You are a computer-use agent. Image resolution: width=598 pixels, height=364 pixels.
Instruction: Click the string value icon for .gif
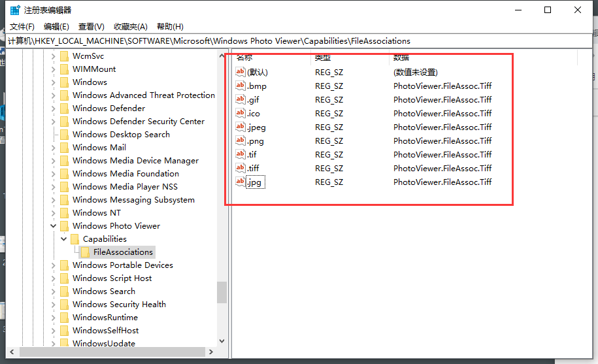pos(241,99)
